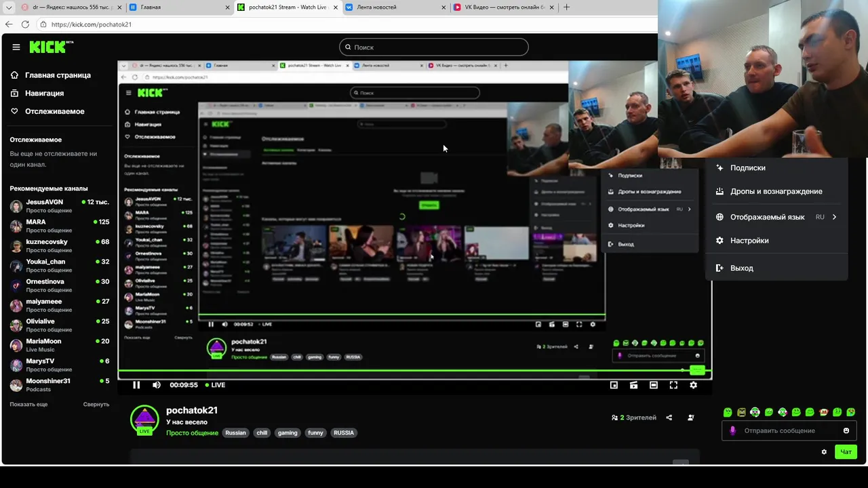Mute the stream volume
Screen dimensions: 868x488
(157, 385)
